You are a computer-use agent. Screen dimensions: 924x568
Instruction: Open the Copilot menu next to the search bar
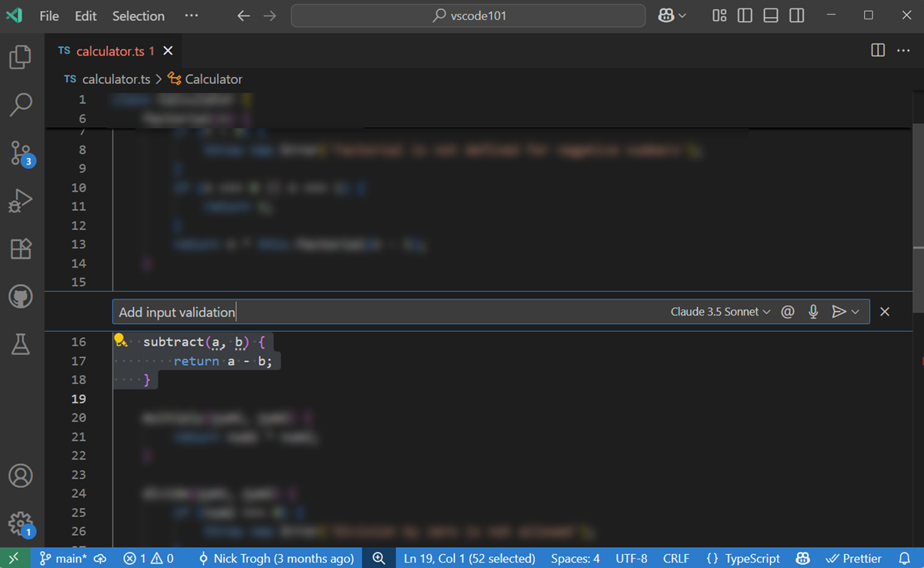672,15
